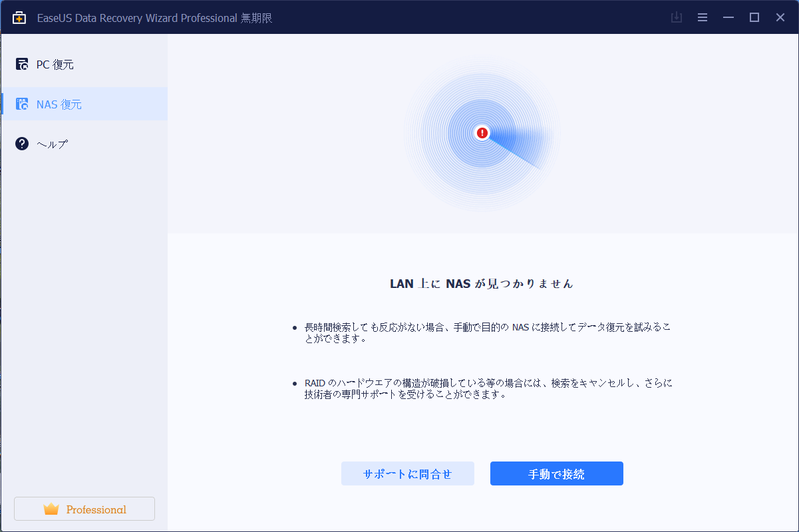Maximize the EaseUS window
This screenshot has width=799, height=532.
(754, 18)
